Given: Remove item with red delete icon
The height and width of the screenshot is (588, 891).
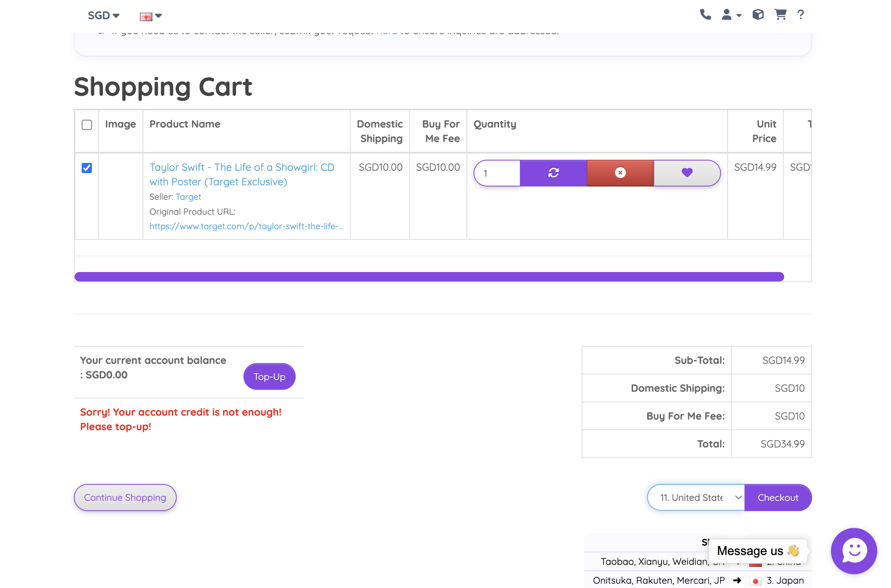Looking at the screenshot, I should tap(620, 173).
